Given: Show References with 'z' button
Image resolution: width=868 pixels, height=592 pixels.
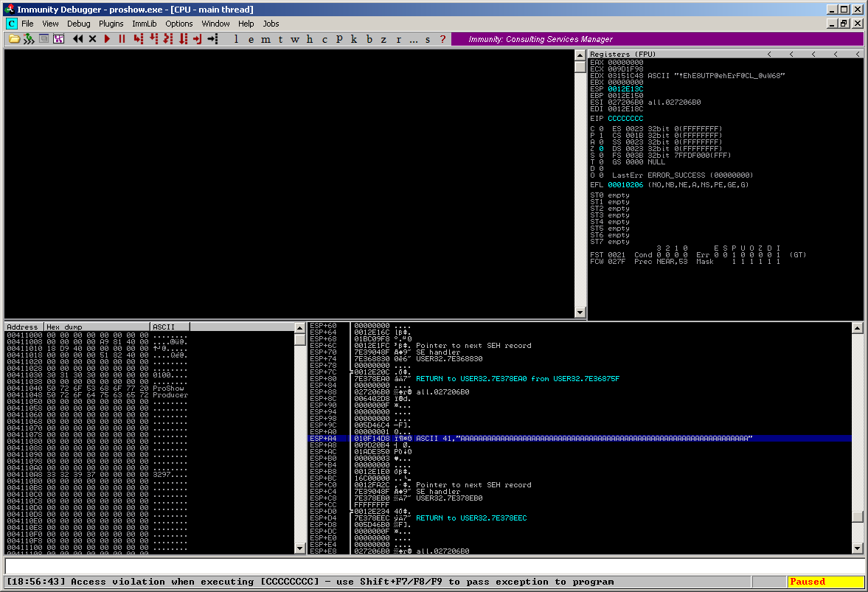Looking at the screenshot, I should 383,39.
